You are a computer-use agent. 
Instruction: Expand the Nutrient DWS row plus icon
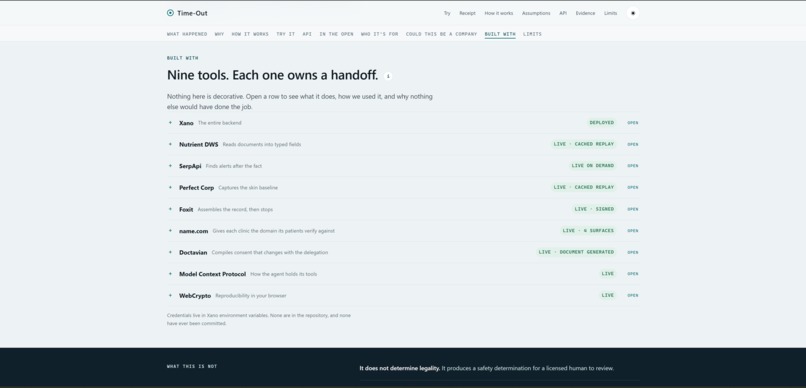coord(170,144)
